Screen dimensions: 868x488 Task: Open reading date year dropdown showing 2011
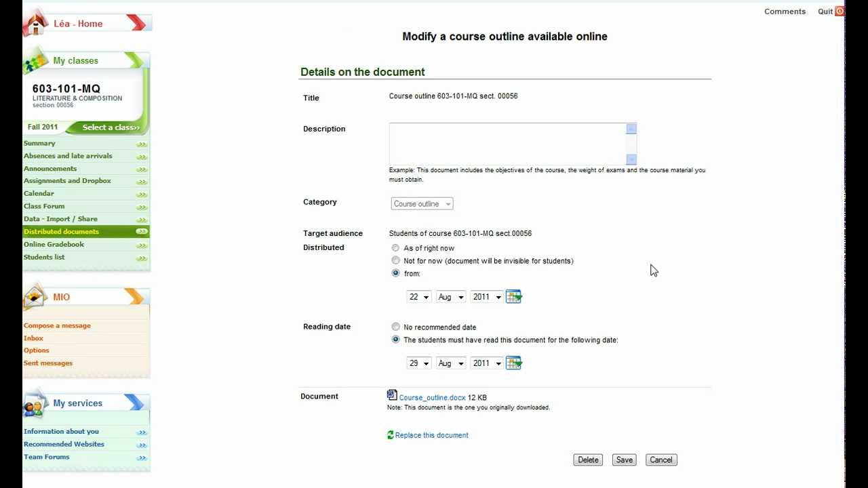(486, 363)
